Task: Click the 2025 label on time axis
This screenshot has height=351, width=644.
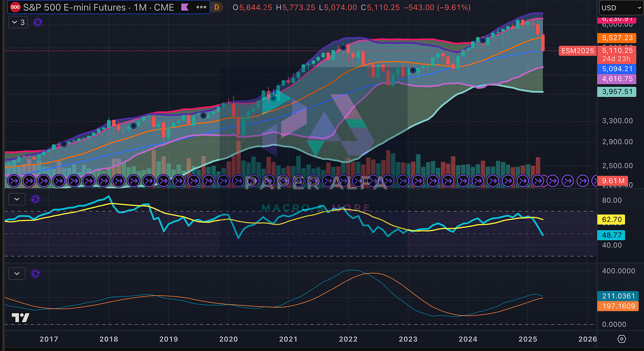Action: click(x=528, y=339)
